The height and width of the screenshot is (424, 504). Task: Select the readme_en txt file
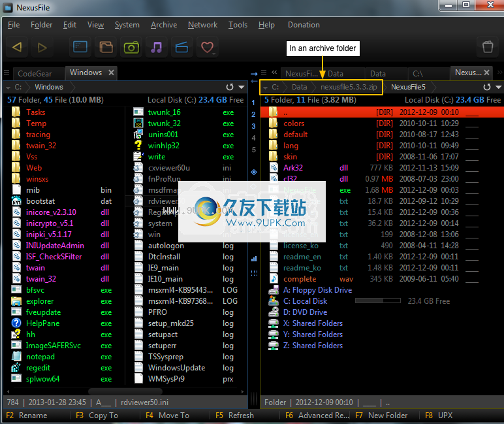click(302, 257)
